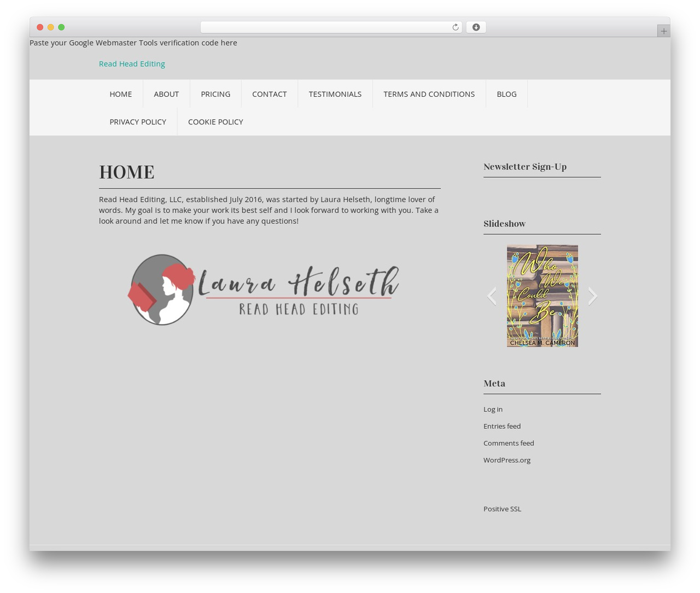Viewport: 700px width, 593px height.
Task: Click the Slideshow widget heading
Action: pos(504,224)
